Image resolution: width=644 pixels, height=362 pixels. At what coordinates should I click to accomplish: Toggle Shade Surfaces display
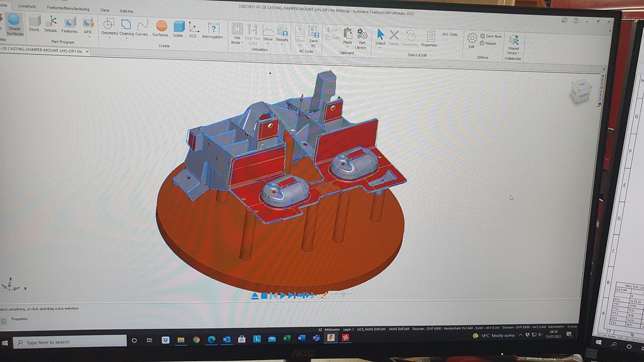point(15,25)
